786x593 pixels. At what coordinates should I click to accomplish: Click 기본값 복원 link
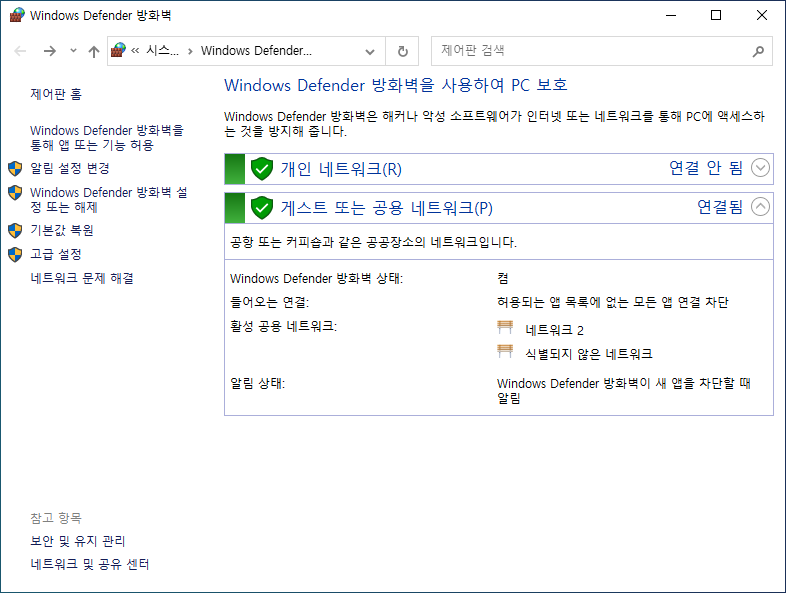tap(62, 230)
